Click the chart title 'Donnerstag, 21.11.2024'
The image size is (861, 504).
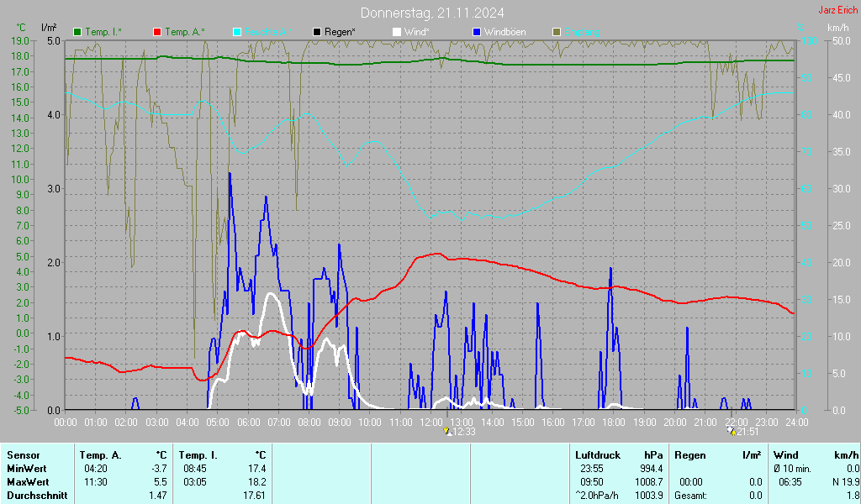point(431,13)
